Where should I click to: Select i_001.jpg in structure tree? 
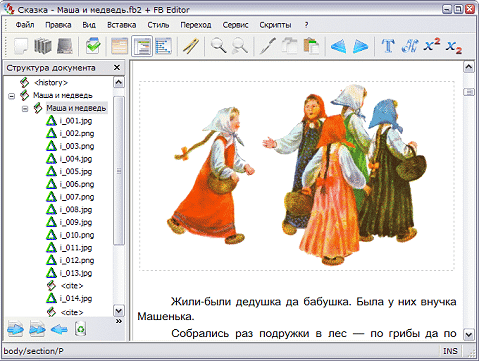click(76, 121)
